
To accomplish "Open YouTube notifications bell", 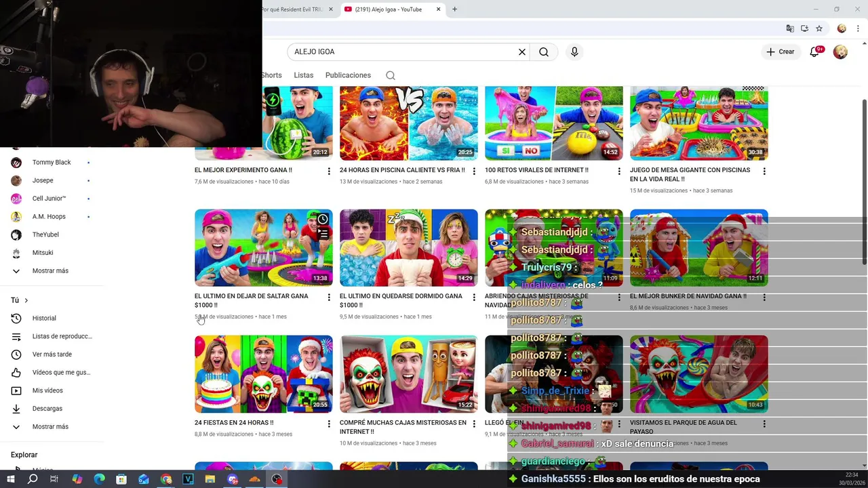I will point(815,52).
